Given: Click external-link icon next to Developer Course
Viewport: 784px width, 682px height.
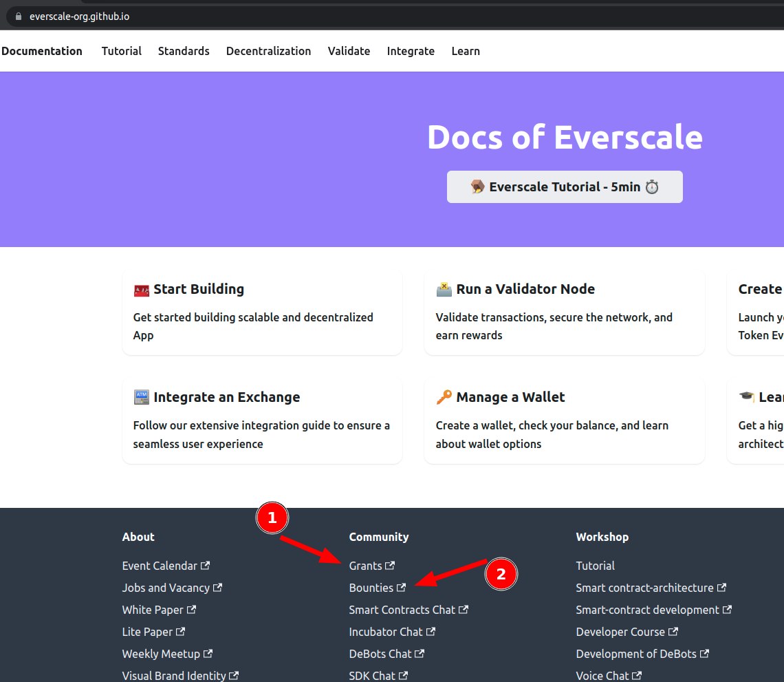Looking at the screenshot, I should (673, 632).
